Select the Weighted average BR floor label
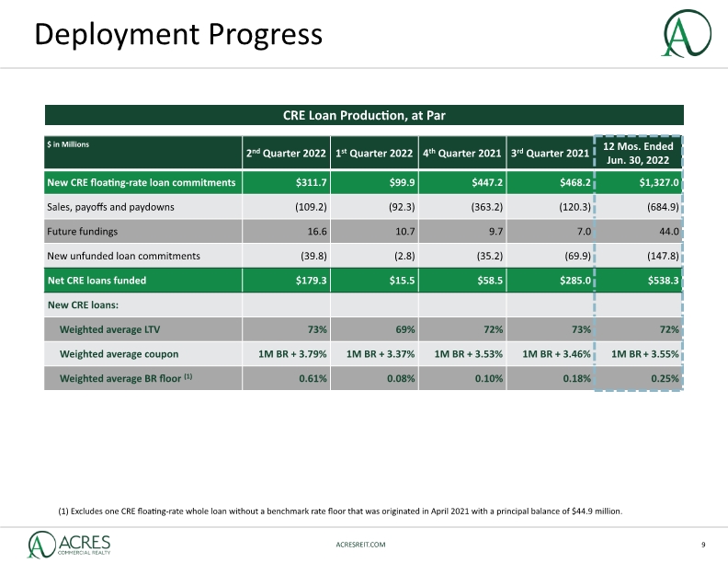The width and height of the screenshot is (728, 563). (126, 379)
